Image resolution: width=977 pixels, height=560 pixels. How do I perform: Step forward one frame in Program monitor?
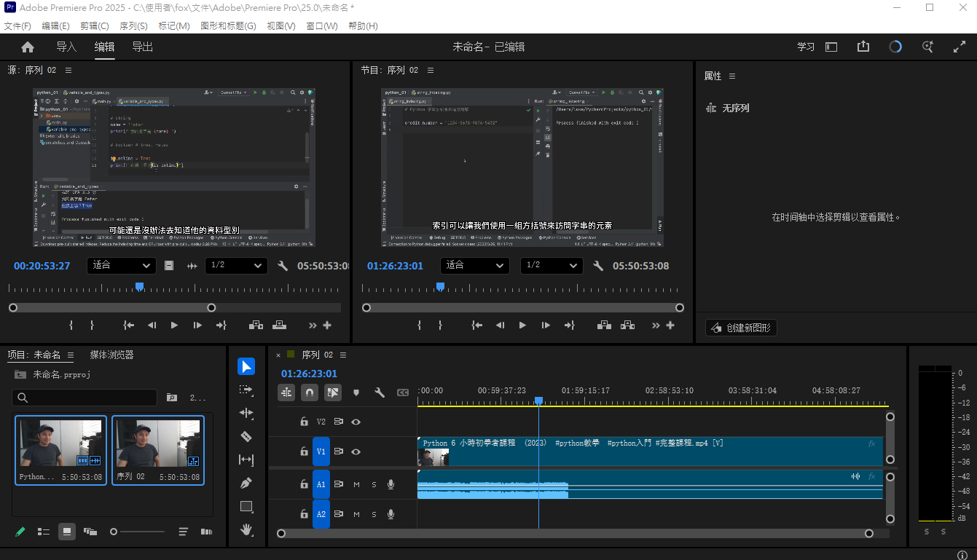[x=546, y=326]
